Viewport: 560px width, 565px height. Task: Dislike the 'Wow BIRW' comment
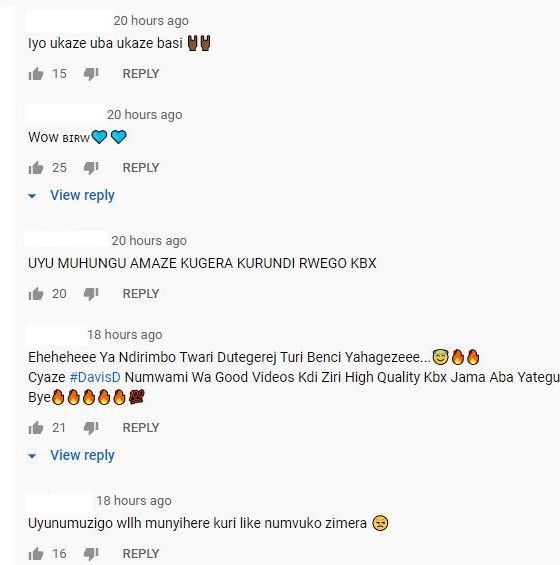pyautogui.click(x=91, y=168)
